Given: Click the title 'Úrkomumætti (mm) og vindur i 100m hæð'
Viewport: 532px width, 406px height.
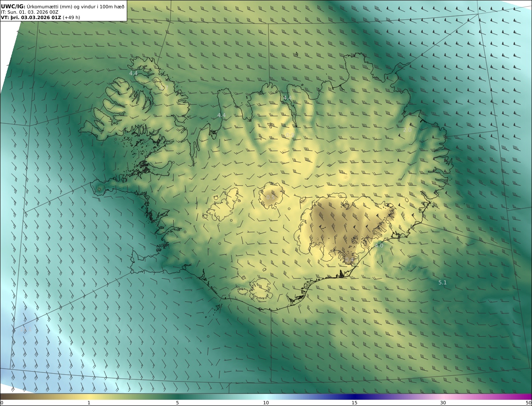Looking at the screenshot, I should pyautogui.click(x=75, y=6).
